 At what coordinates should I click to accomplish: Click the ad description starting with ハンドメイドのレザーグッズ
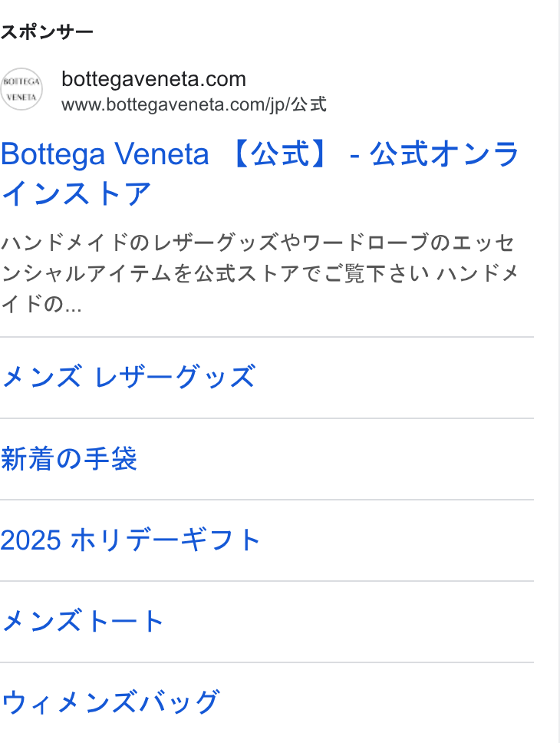(259, 273)
